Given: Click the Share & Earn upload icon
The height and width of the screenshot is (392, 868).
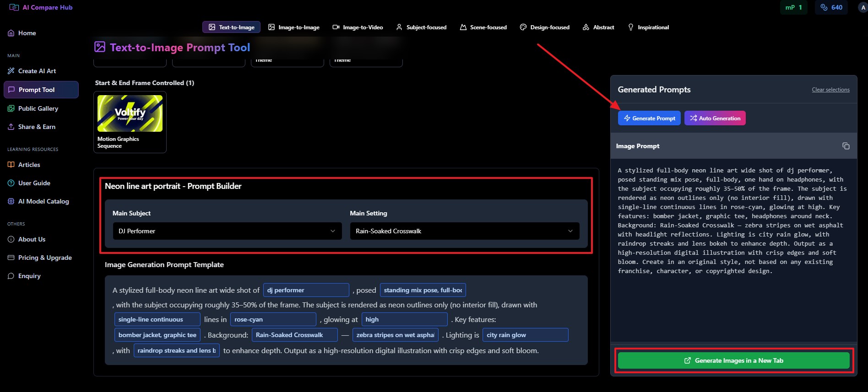Looking at the screenshot, I should click(11, 127).
